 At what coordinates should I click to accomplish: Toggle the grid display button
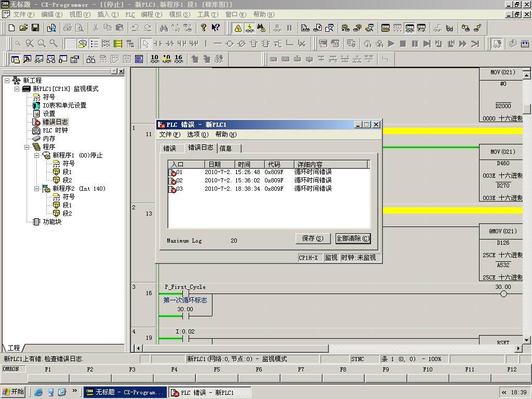(x=70, y=44)
